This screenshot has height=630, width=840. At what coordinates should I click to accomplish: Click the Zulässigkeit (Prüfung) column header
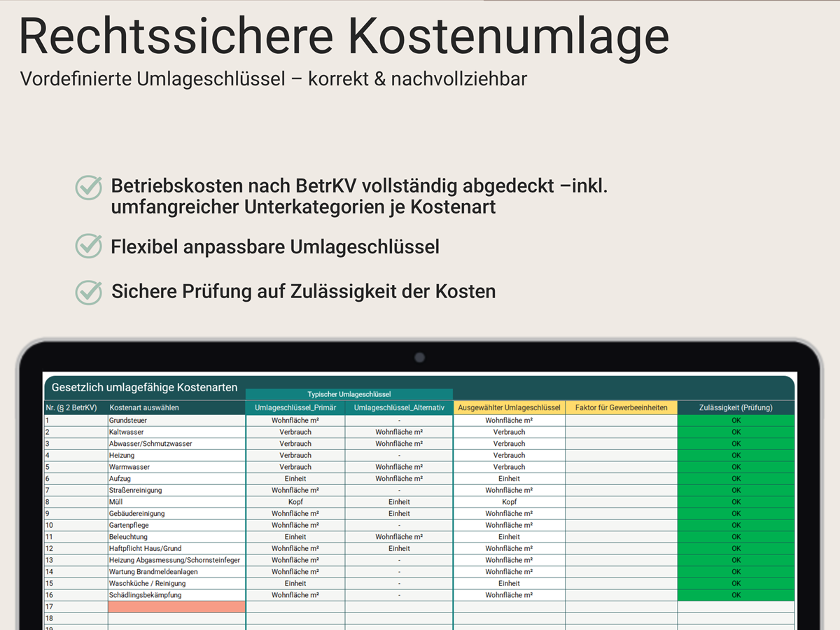pyautogui.click(x=736, y=407)
